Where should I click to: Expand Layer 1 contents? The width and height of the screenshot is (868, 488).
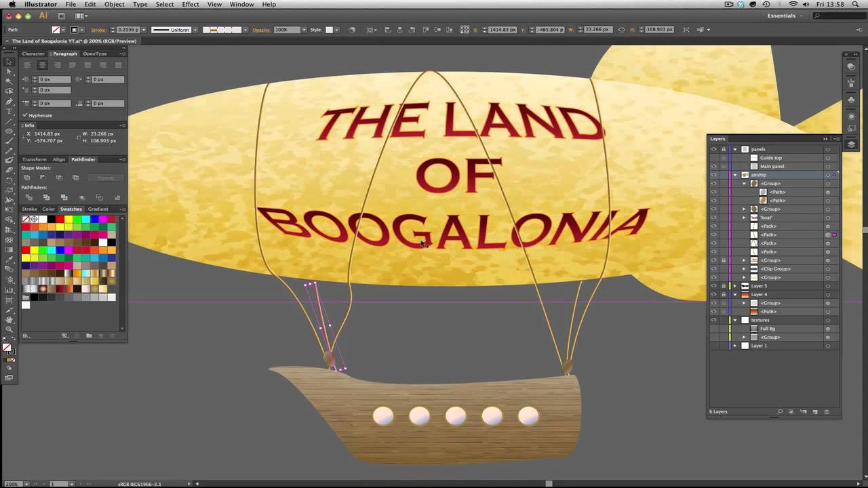[735, 346]
